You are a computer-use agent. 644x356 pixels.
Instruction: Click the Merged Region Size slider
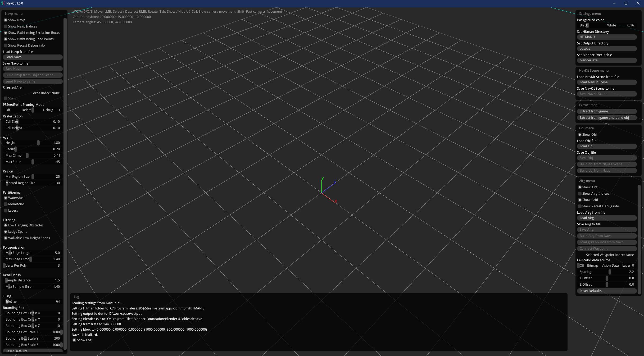33,183
